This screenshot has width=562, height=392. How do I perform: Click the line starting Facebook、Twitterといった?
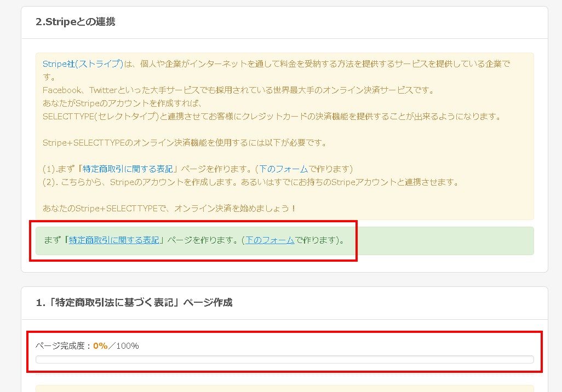pyautogui.click(x=238, y=90)
